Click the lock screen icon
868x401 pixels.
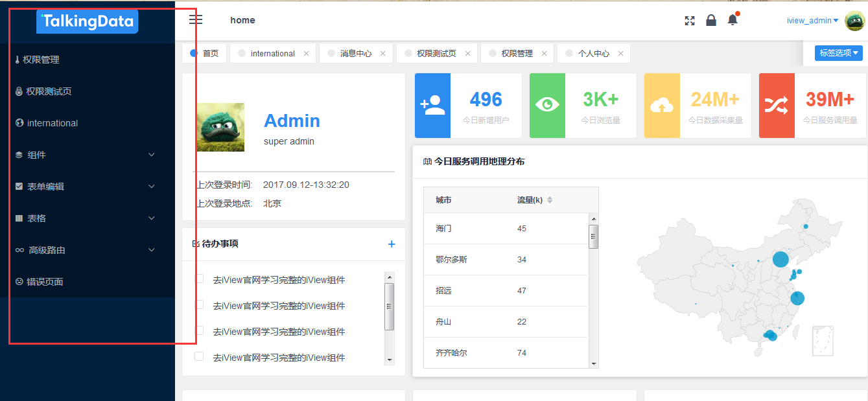[x=711, y=20]
